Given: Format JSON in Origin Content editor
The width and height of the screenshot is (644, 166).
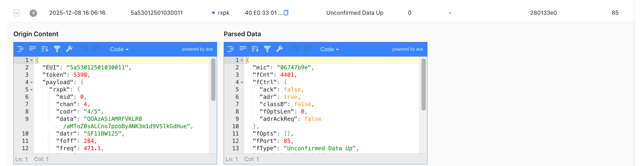Looking at the screenshot, I should pos(20,49).
